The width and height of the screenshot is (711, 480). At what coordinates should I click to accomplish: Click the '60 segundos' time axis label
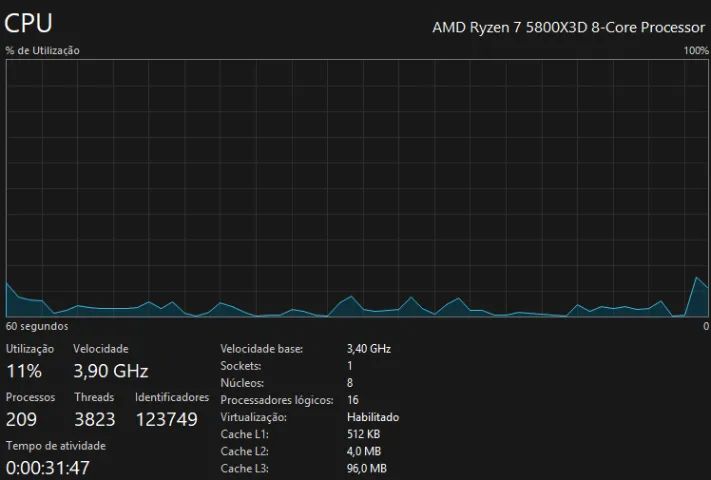coord(37,326)
